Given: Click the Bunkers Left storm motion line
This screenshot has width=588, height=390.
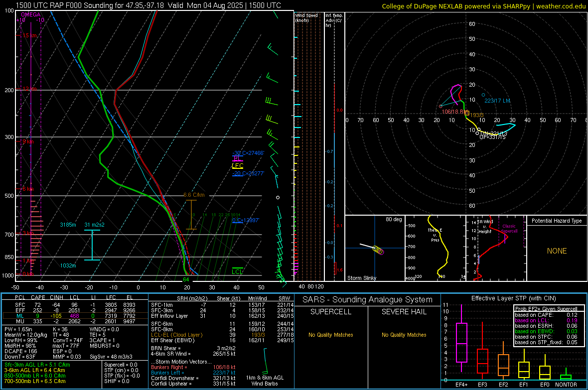Looking at the screenshot, I should (193, 373).
